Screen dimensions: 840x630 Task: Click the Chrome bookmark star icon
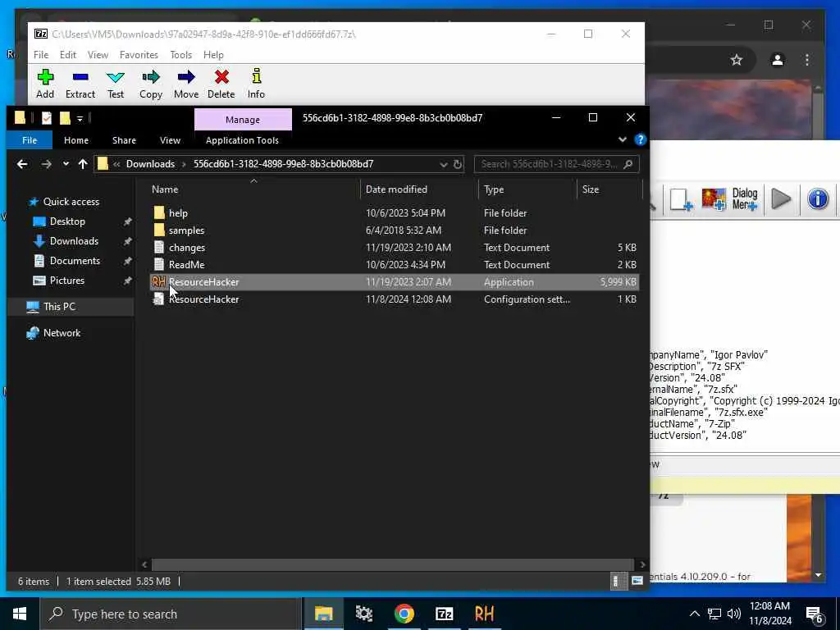[x=737, y=60]
